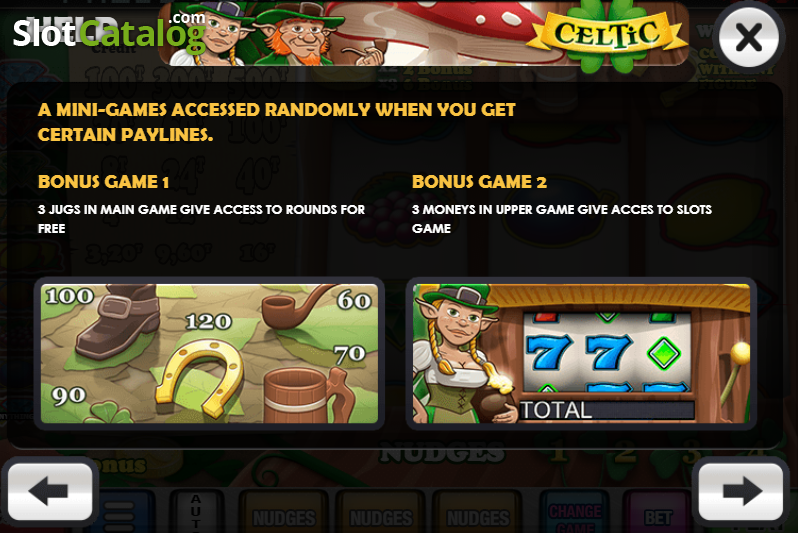798x533 pixels.
Task: Go to the previous info page
Action: 49,490
